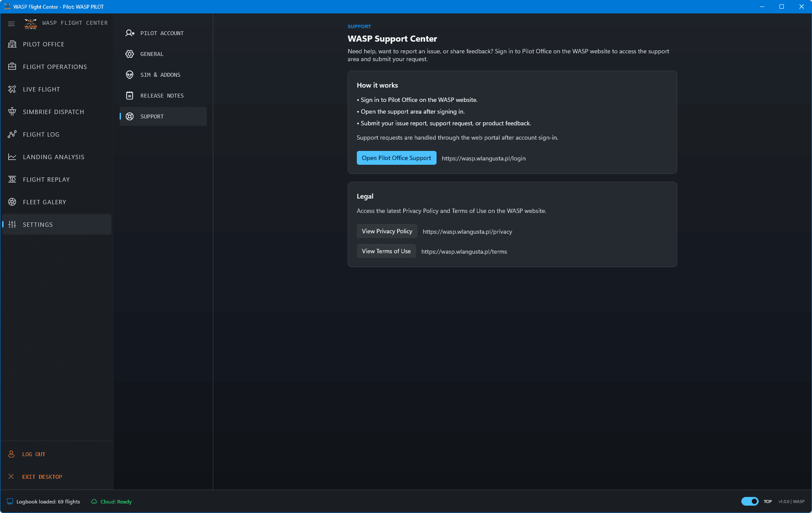Click the Flight Operations briefcase icon
812x513 pixels.
(x=12, y=67)
